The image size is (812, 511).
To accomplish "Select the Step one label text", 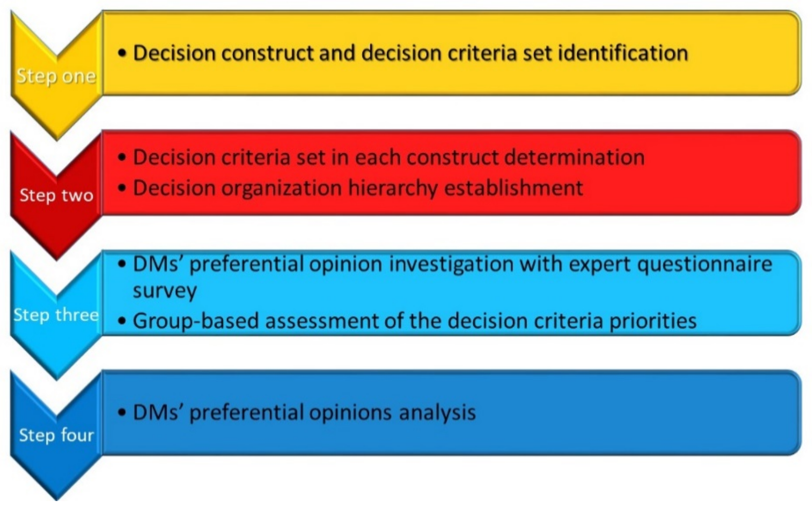I will 56,77.
